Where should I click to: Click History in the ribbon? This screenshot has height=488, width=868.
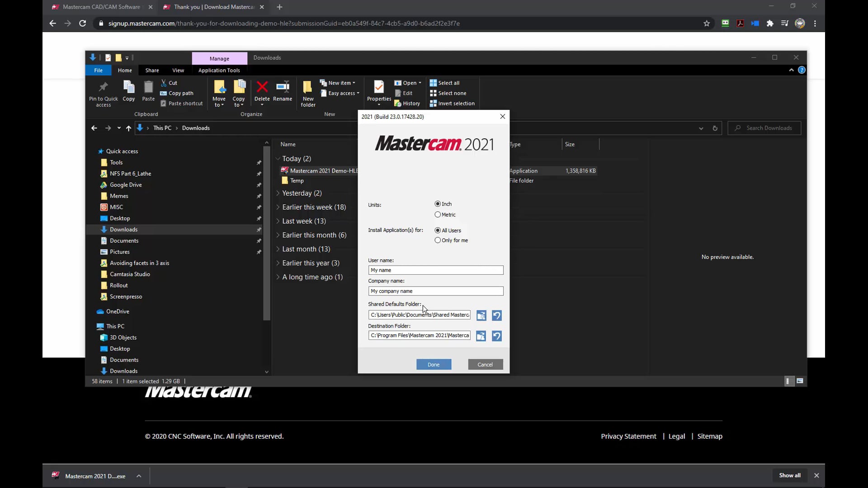pyautogui.click(x=407, y=103)
